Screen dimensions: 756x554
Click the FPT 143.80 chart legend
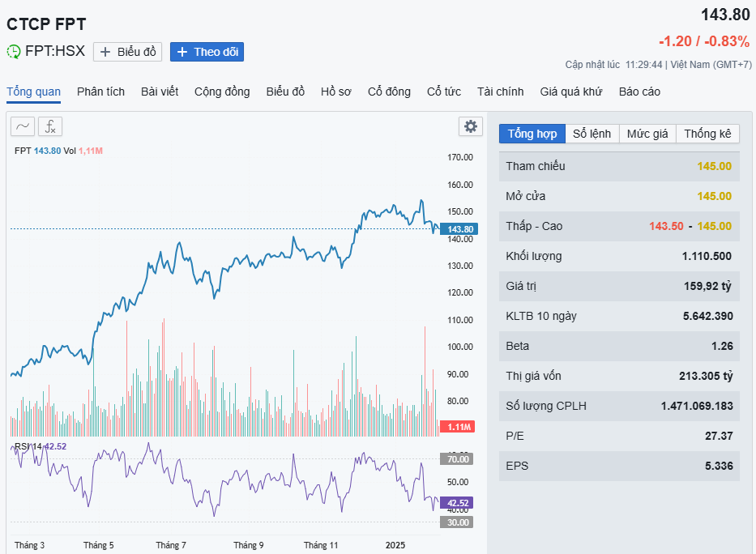tap(37, 151)
